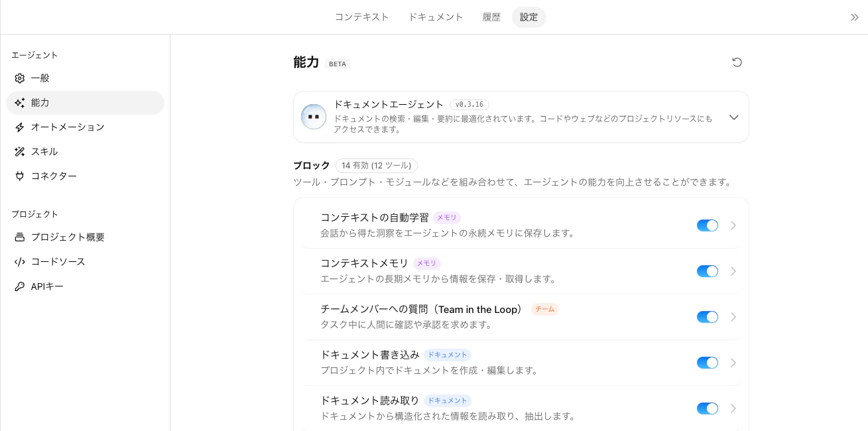This screenshot has width=868, height=431.
Task: Click the ドキュメントエージェント avatar icon
Action: tap(314, 117)
